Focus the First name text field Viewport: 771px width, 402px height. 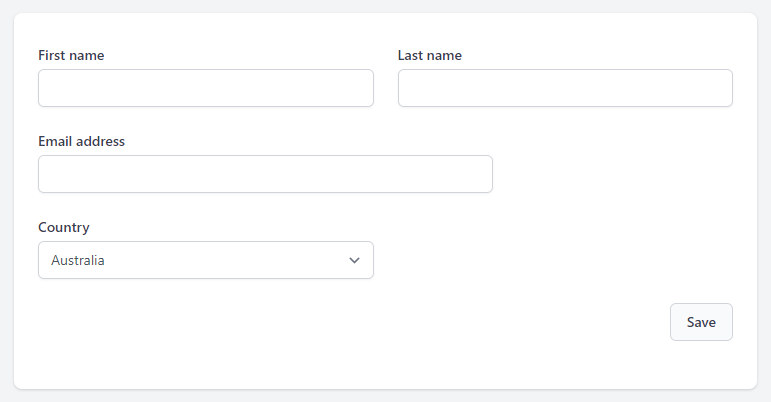tap(206, 88)
